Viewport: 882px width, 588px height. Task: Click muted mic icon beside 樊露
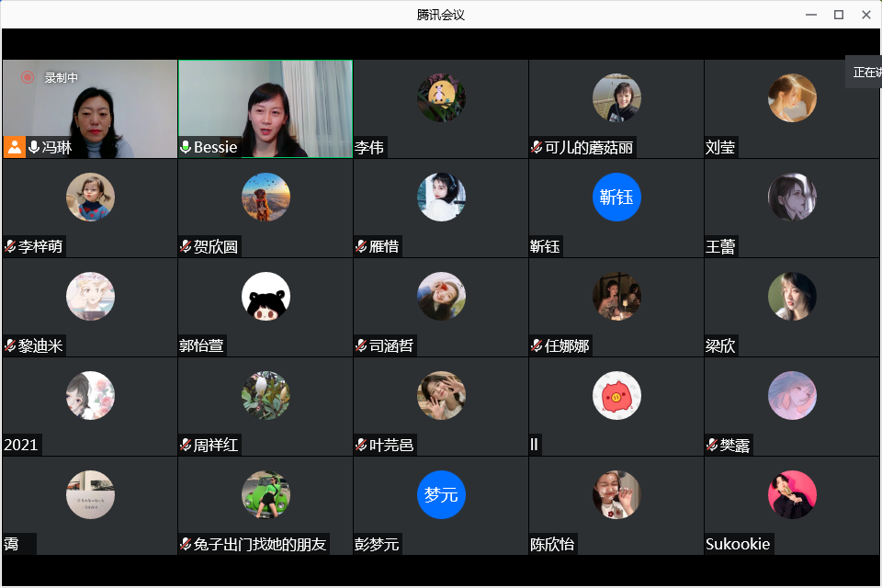tap(712, 446)
